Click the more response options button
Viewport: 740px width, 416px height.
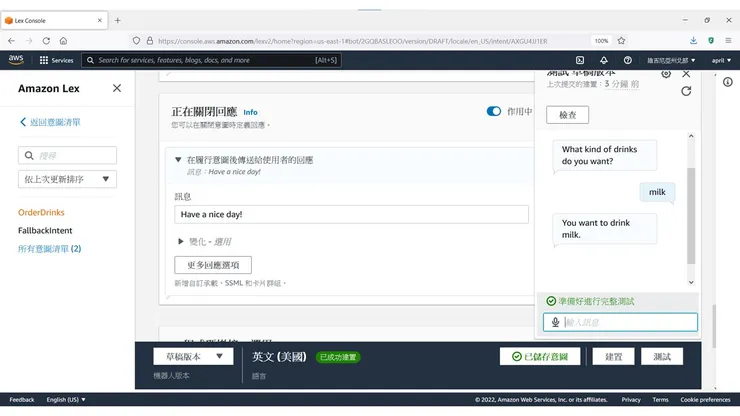pos(213,265)
